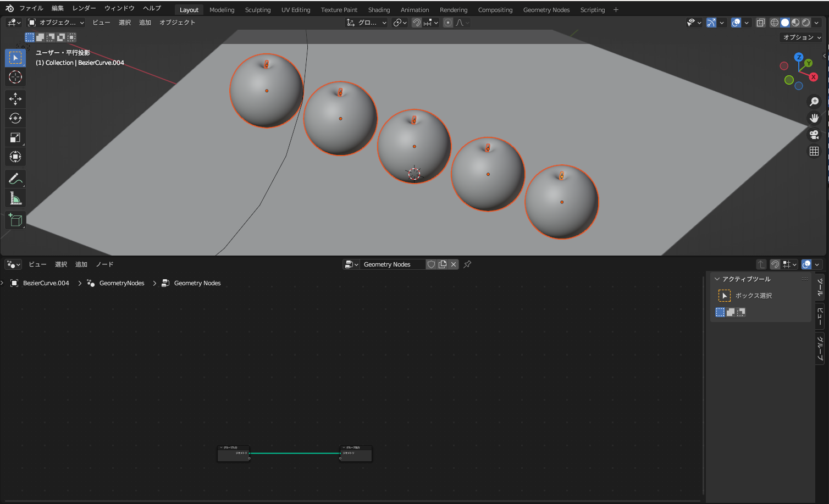The height and width of the screenshot is (504, 829).
Task: Toggle Fake User shield for Geometry Nodes
Action: tap(431, 264)
